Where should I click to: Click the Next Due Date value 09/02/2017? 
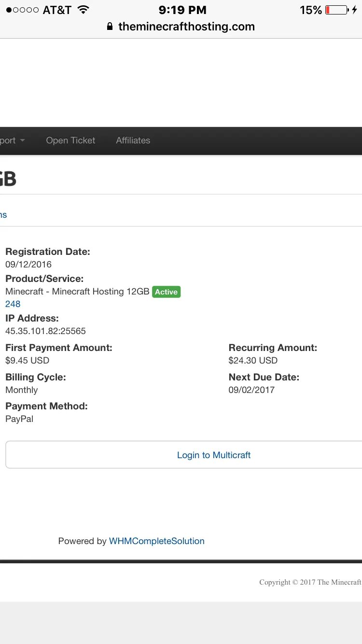[x=251, y=390]
